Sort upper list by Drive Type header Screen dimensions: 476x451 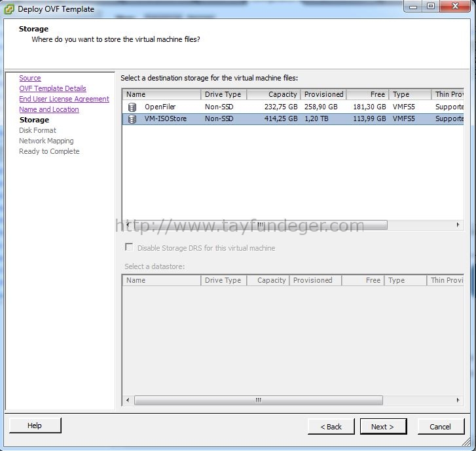click(223, 94)
